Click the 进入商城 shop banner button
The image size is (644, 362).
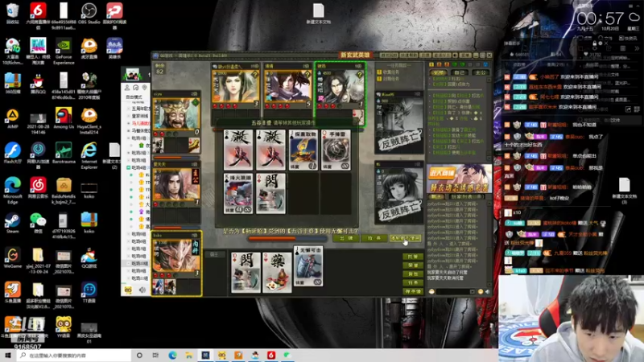(x=442, y=174)
